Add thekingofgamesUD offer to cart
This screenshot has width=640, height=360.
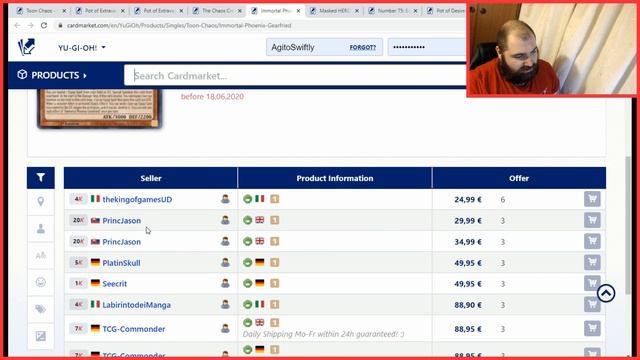pos(592,199)
